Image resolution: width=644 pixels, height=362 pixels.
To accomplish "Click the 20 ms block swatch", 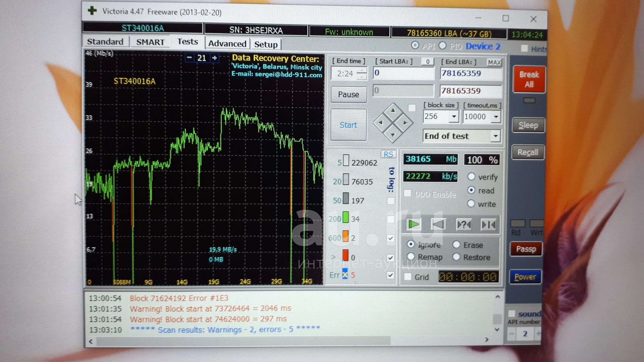I will pos(346,179).
